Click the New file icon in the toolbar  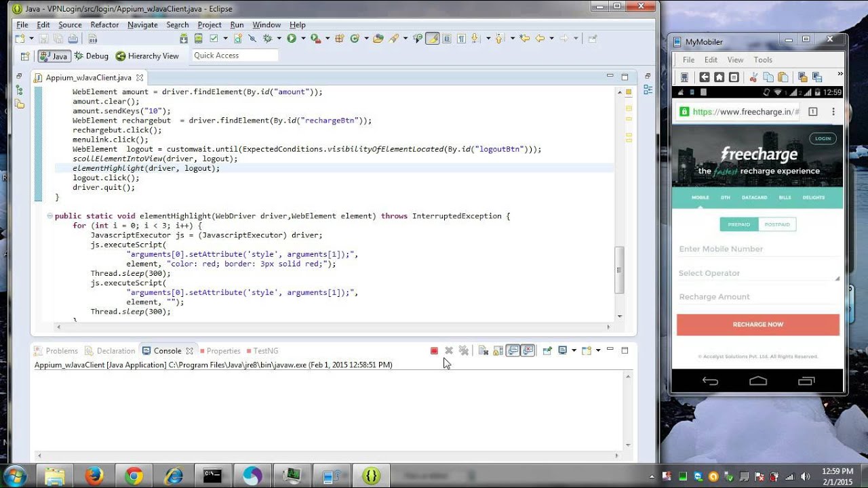coord(20,39)
